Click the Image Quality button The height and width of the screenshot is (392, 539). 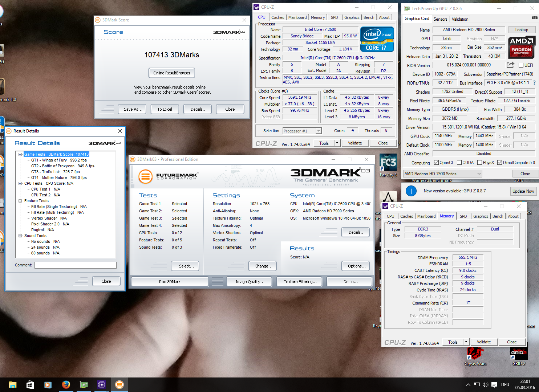[x=250, y=282]
